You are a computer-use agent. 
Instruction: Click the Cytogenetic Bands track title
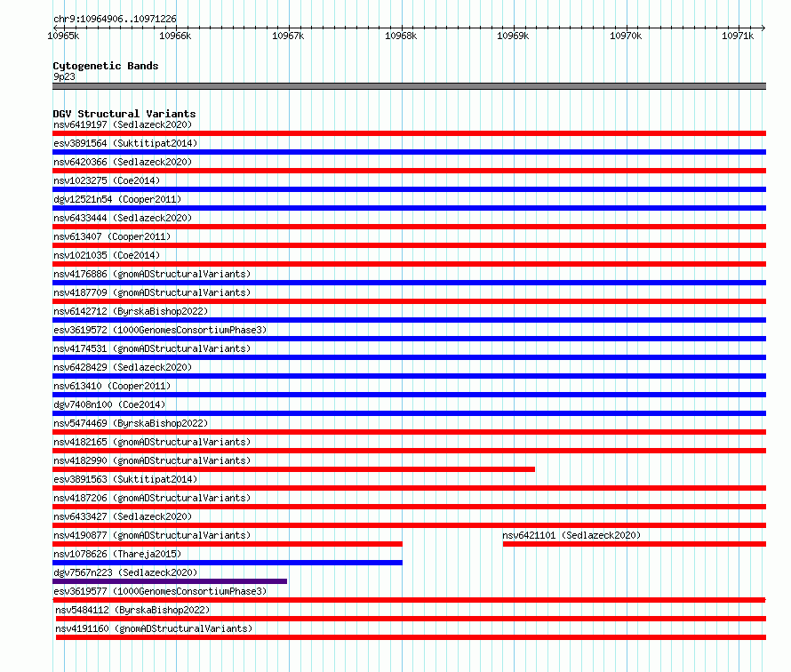click(106, 66)
